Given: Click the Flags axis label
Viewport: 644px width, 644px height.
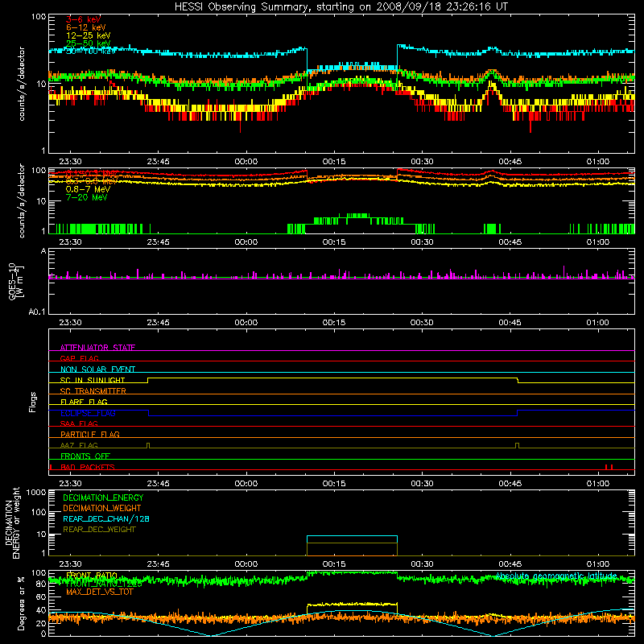Looking at the screenshot, I should point(32,402).
